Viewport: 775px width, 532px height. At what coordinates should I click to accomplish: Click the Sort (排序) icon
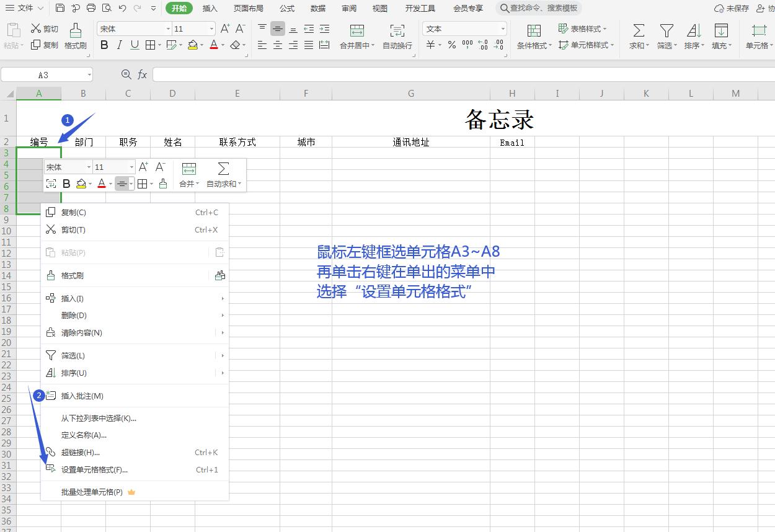click(694, 30)
